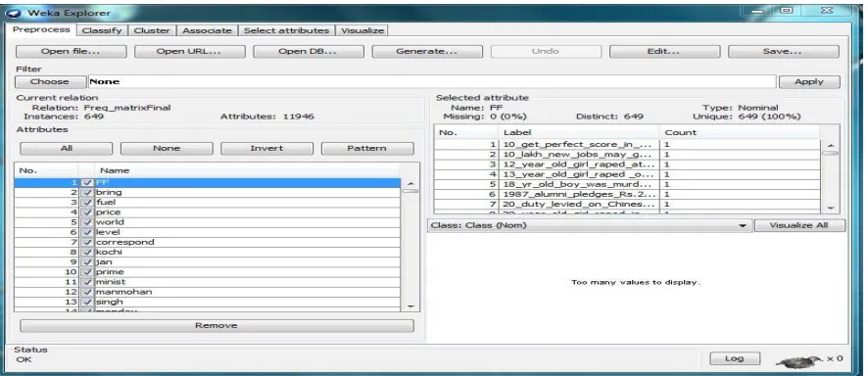Click the filter Choose button
This screenshot has height=376, width=868.
(50, 82)
